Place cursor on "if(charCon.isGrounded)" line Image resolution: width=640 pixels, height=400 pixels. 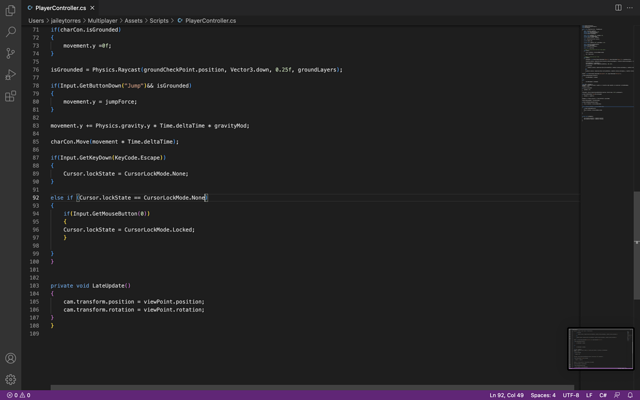[86, 30]
